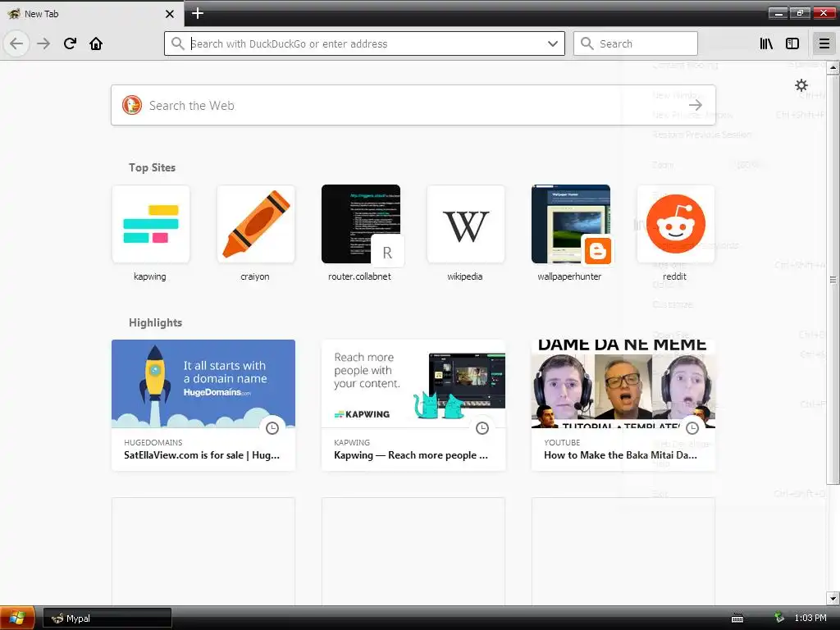Viewport: 840px width, 630px height.
Task: Click the page scrollbar up arrow
Action: pyautogui.click(x=833, y=67)
